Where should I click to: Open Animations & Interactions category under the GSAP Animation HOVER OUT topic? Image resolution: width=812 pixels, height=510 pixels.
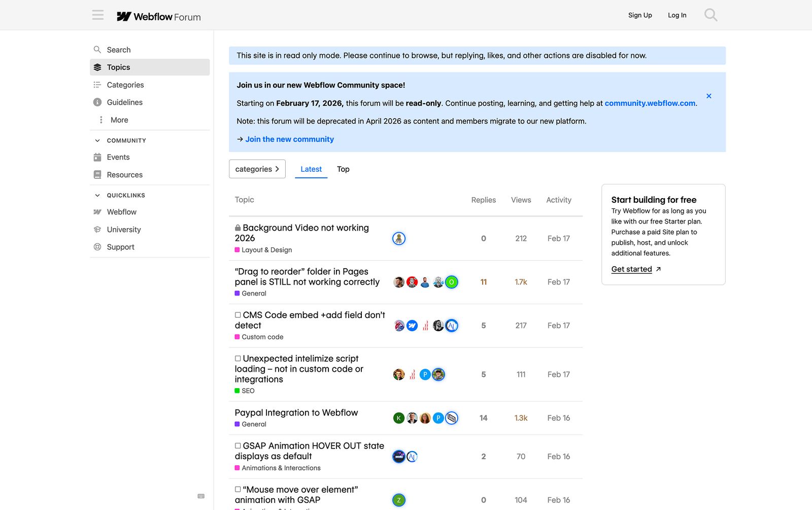(x=278, y=468)
